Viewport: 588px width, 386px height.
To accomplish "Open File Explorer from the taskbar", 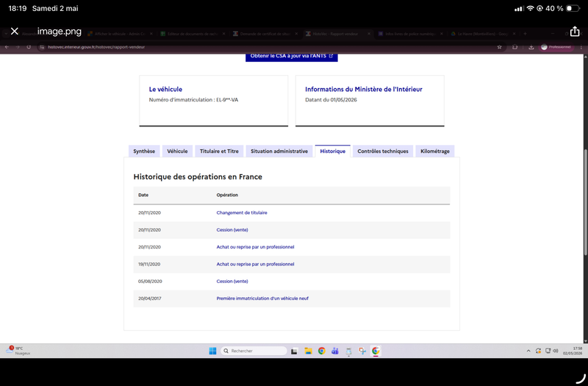I will 308,351.
